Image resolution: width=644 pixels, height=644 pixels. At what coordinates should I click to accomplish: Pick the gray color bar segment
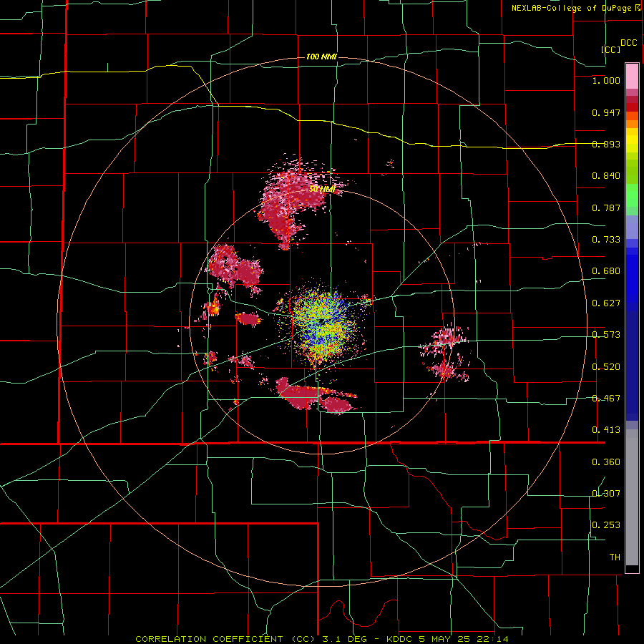(x=632, y=497)
